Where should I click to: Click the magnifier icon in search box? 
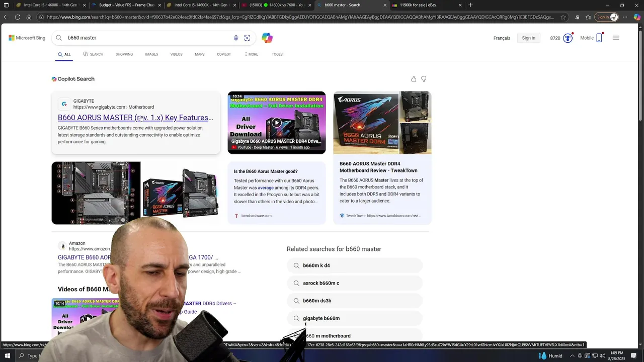(x=59, y=38)
